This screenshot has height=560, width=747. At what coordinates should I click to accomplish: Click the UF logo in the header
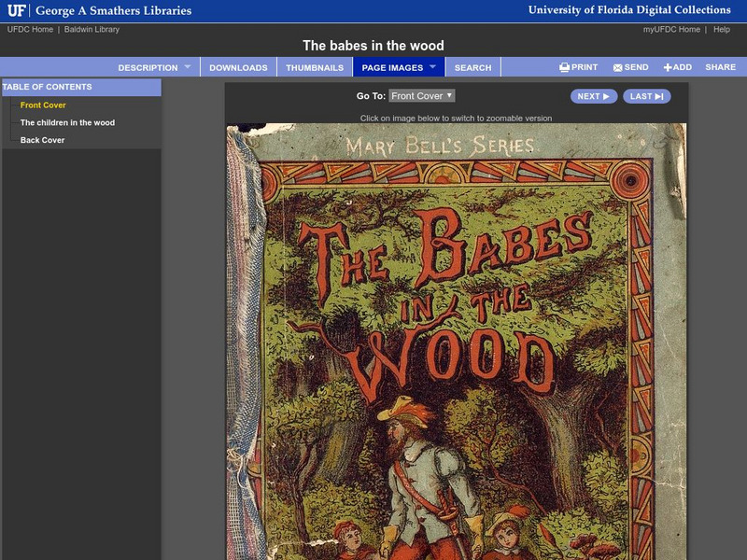(19, 11)
